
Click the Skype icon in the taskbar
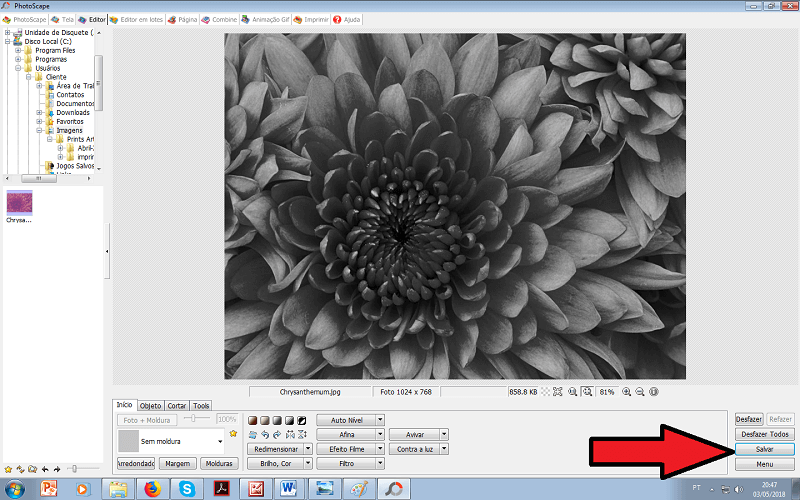point(187,489)
